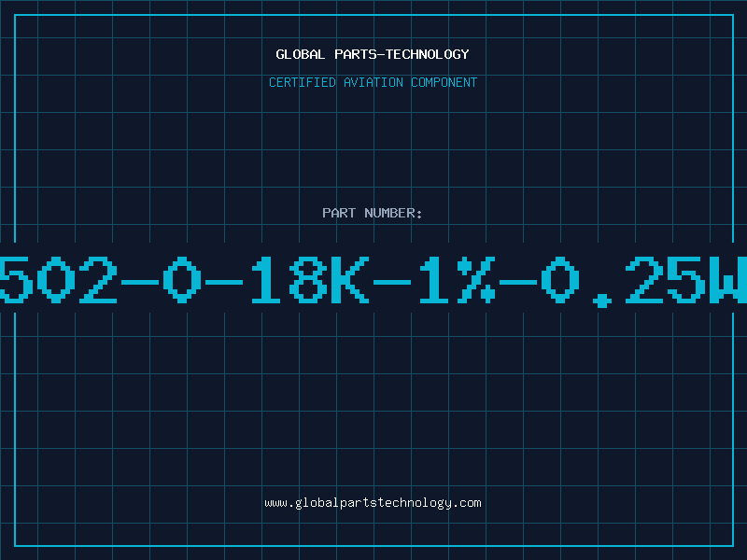
Task: Click the part number 502-0-18K-1%-0.25W
Action: point(373,281)
